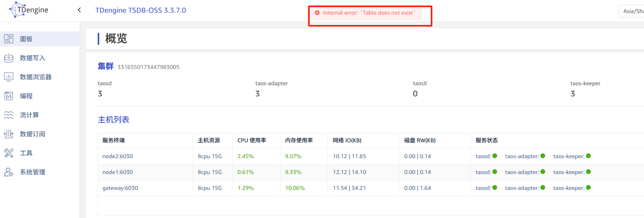The width and height of the screenshot is (644, 218).
Task: Click the node2:6030 endpoint in host list
Action: point(118,156)
